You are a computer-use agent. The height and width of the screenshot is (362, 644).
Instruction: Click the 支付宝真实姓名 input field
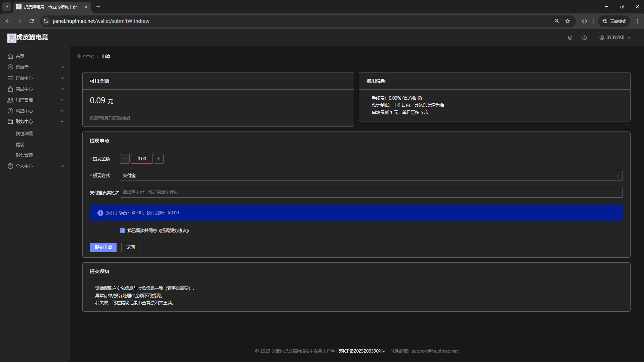click(371, 193)
